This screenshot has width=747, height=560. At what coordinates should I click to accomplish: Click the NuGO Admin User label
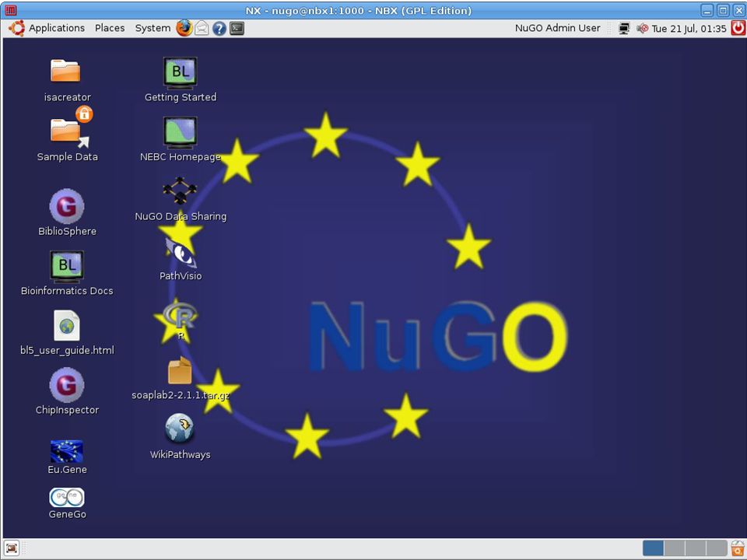click(x=557, y=28)
